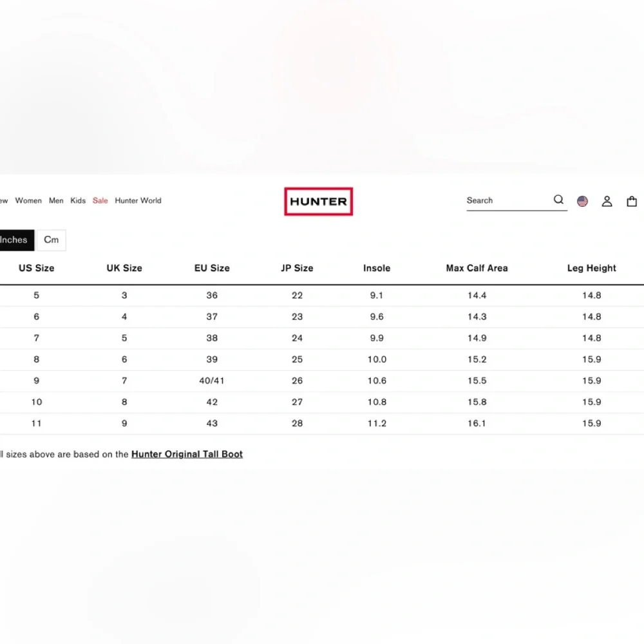Click the Insole column header
The image size is (644, 644).
pyautogui.click(x=377, y=268)
